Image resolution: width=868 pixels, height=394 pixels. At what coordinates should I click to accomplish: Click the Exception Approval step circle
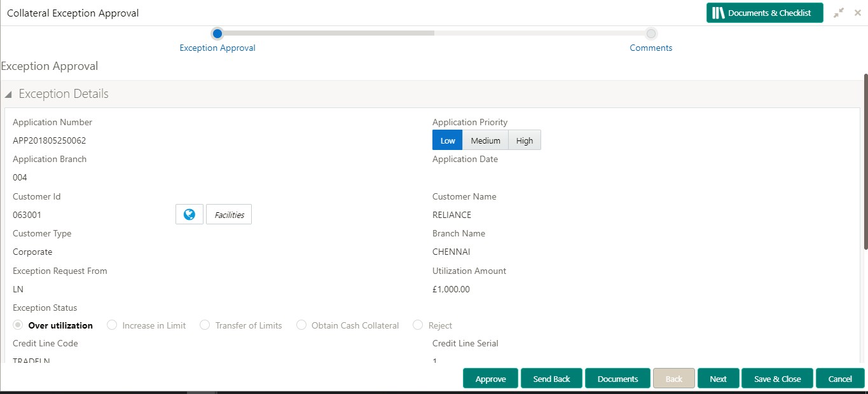217,33
